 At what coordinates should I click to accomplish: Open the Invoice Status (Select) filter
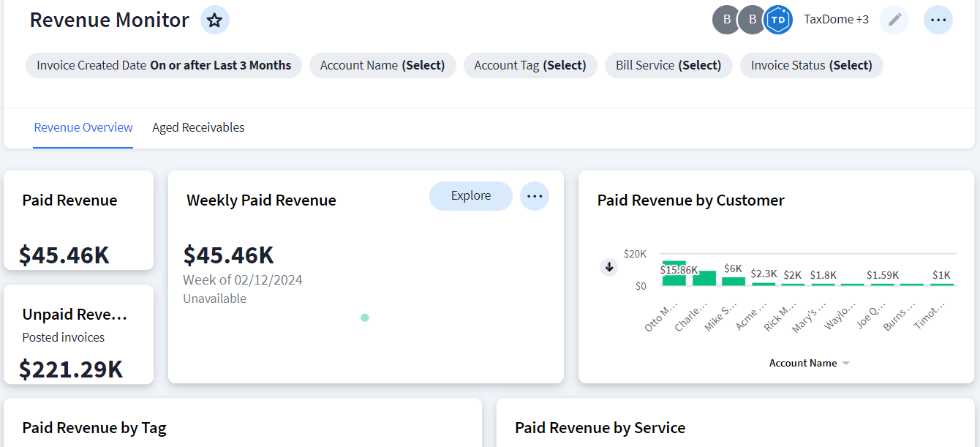coord(811,65)
